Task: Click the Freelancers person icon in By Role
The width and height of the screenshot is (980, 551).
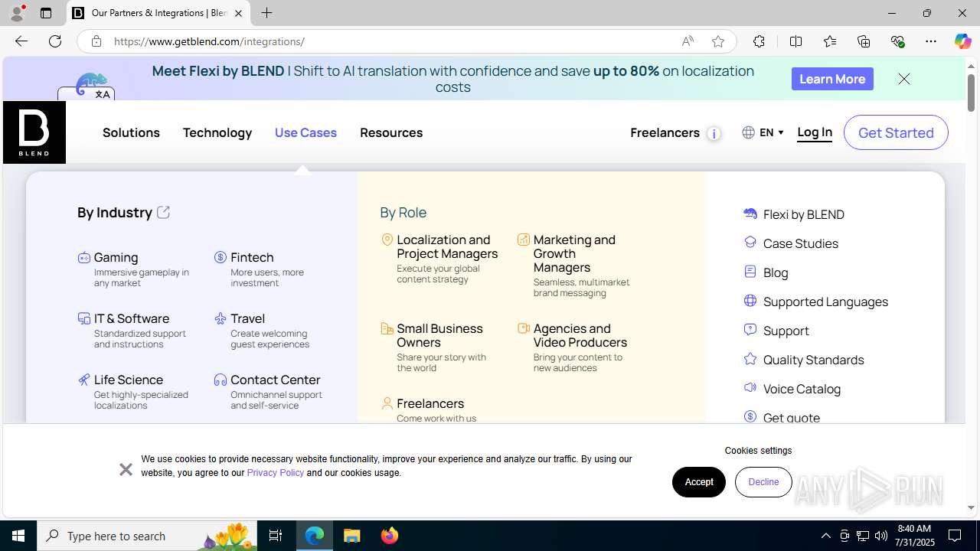Action: (387, 403)
